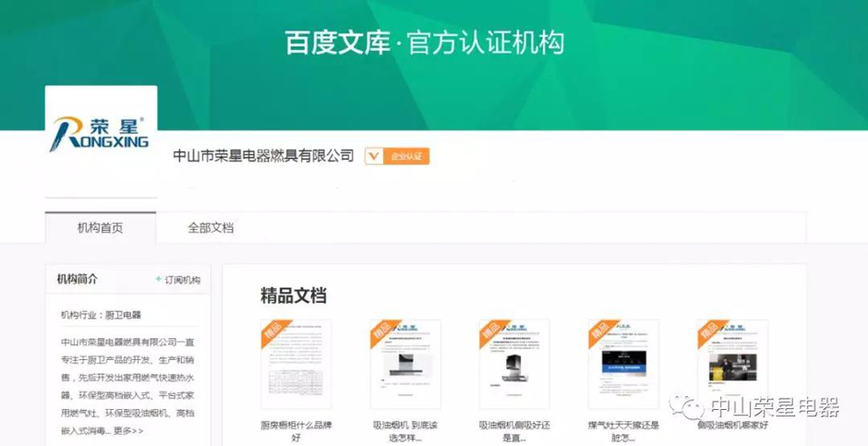The image size is (868, 446).
Task: Open 吸油烟机到底该选怎样 document thumbnail
Action: pyautogui.click(x=405, y=366)
